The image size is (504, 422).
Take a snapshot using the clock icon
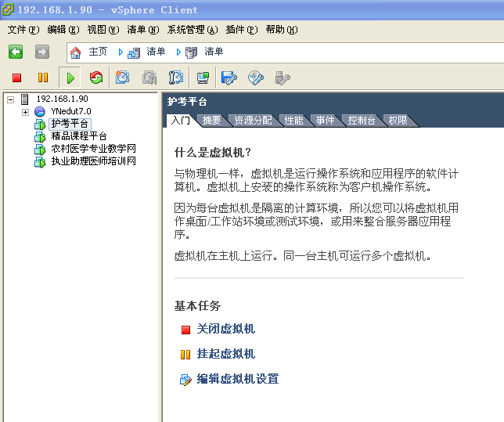tap(122, 78)
